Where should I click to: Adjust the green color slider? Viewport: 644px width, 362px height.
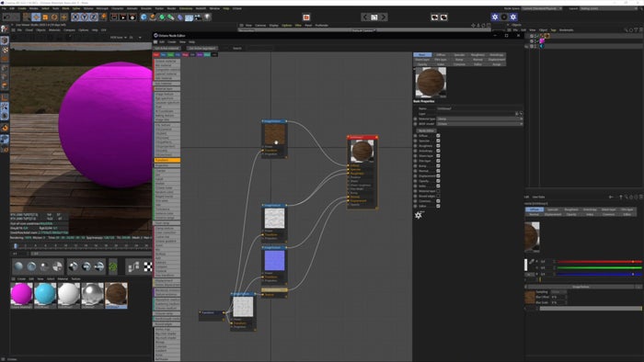tap(600, 267)
